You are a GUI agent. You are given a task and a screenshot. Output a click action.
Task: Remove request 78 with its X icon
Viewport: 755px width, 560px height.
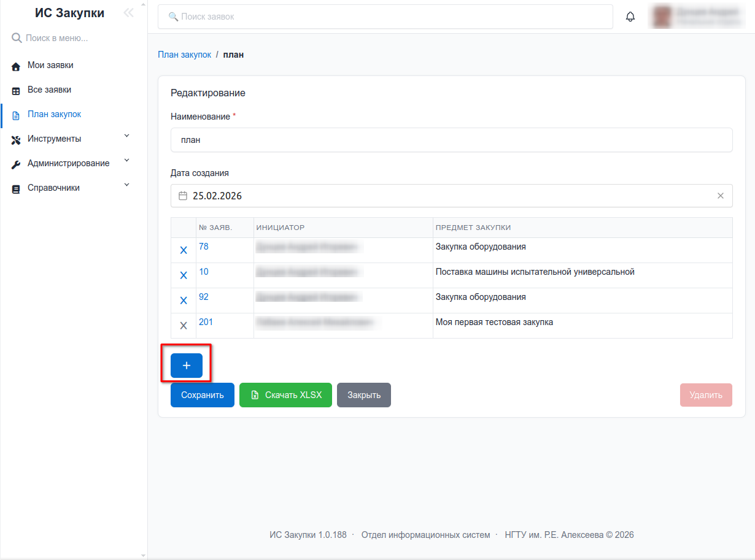coord(184,250)
